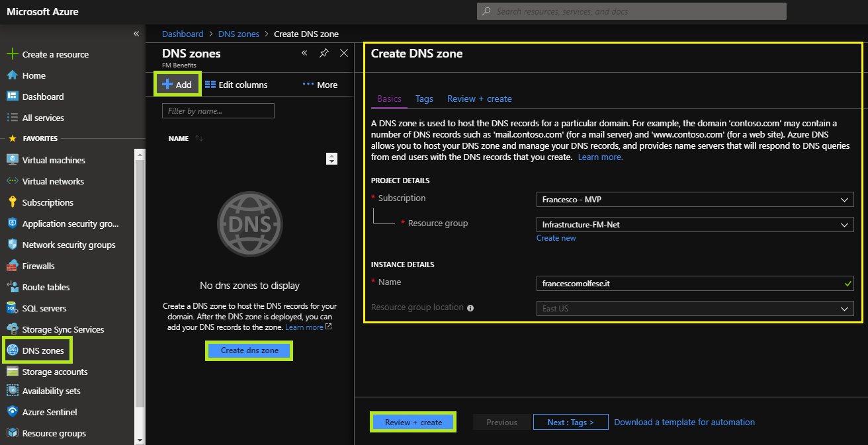868x445 pixels.
Task: Click the Virtual networks icon
Action: 12,181
